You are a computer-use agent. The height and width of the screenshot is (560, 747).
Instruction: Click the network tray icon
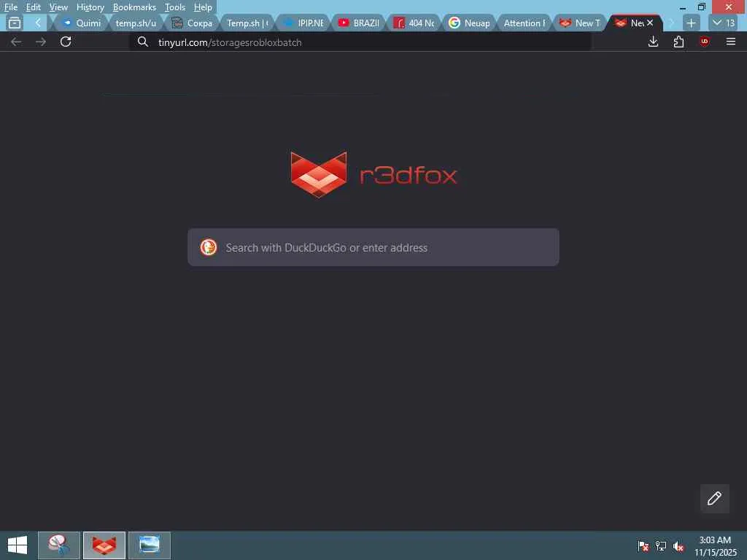pyautogui.click(x=660, y=545)
